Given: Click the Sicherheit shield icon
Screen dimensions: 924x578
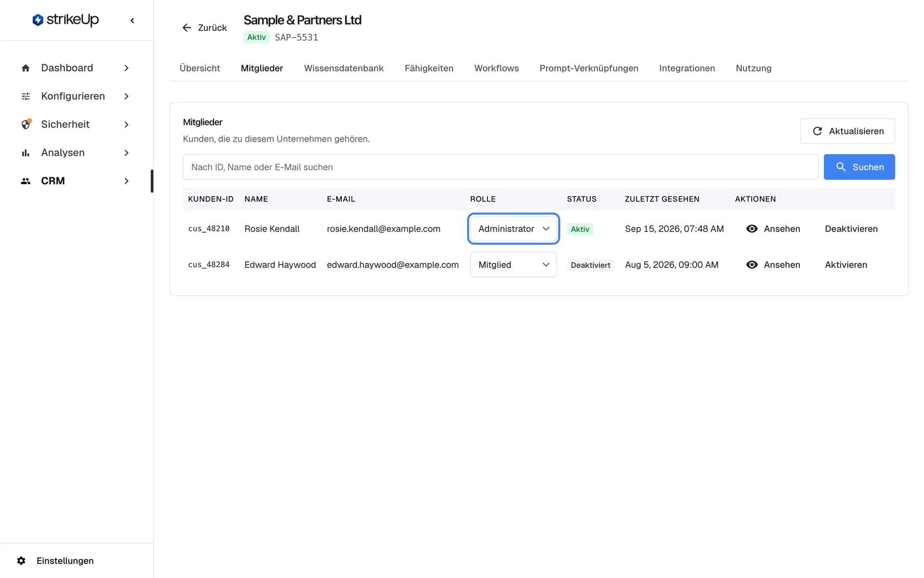Looking at the screenshot, I should (x=26, y=124).
